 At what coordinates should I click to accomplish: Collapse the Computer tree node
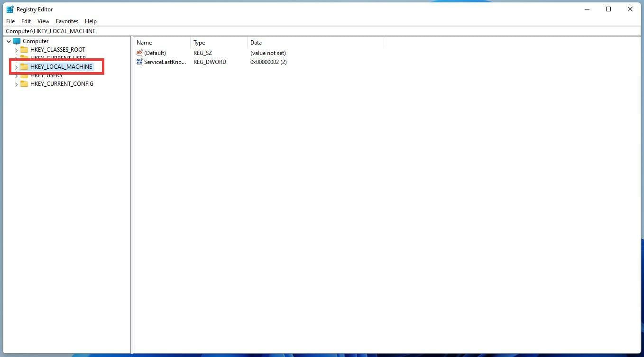coord(9,41)
